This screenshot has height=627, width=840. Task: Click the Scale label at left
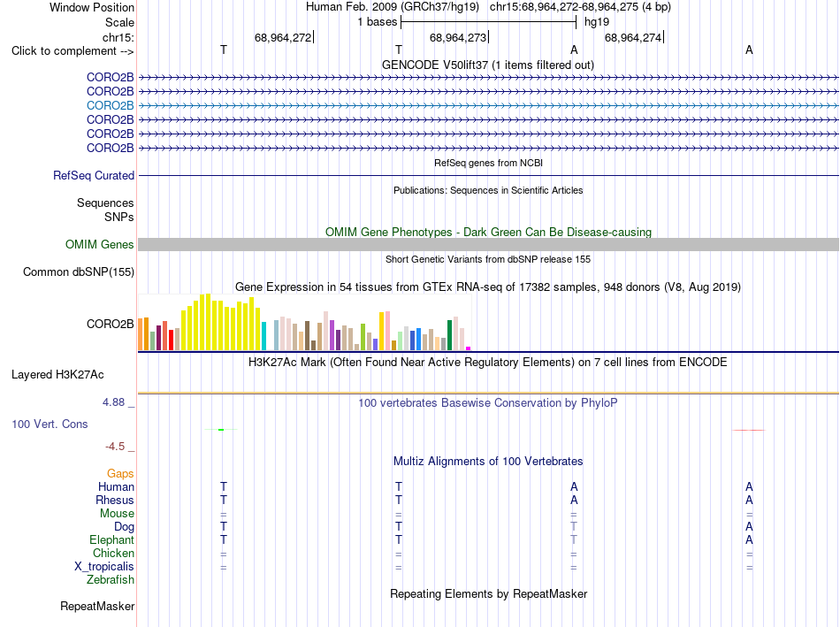coord(119,22)
